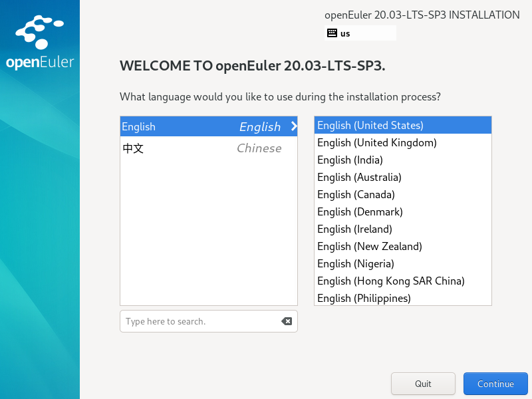Clear search with the backspace icon

[287, 321]
